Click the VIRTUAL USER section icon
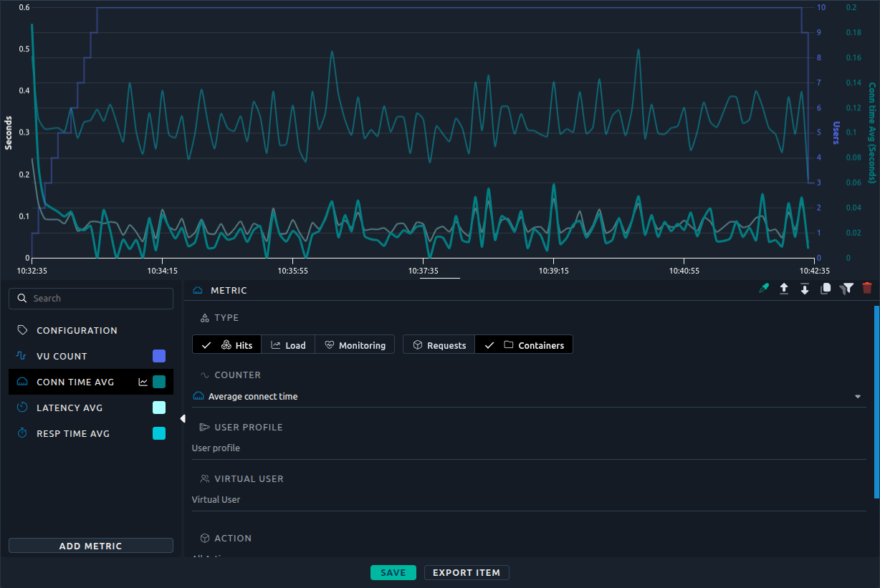The width and height of the screenshot is (880, 588). tap(204, 478)
